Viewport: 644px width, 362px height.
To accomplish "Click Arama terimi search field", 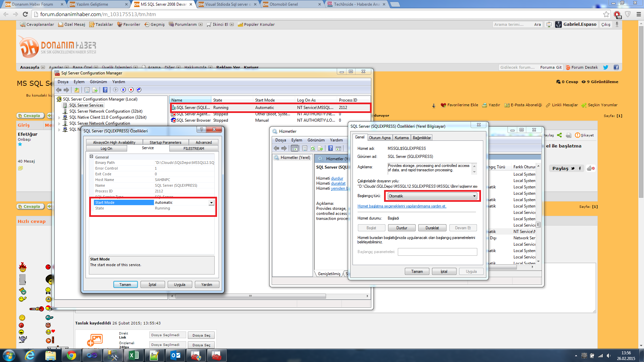I will (512, 24).
